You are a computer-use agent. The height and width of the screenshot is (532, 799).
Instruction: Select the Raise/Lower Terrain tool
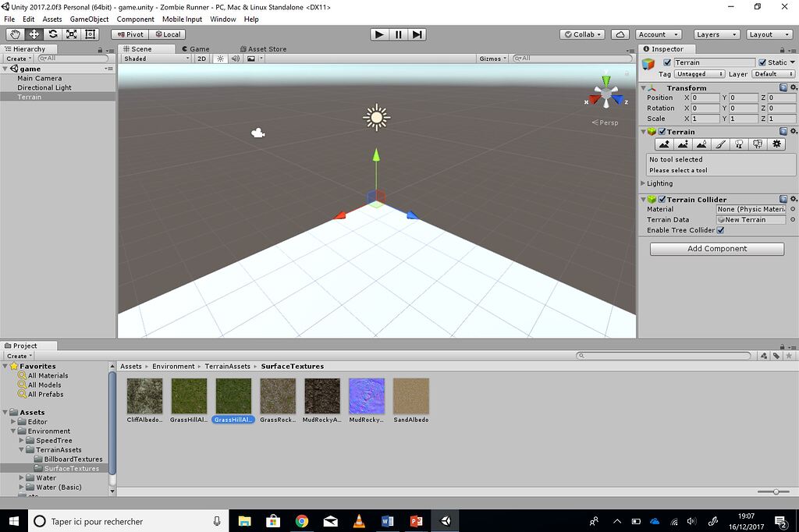[x=664, y=144]
